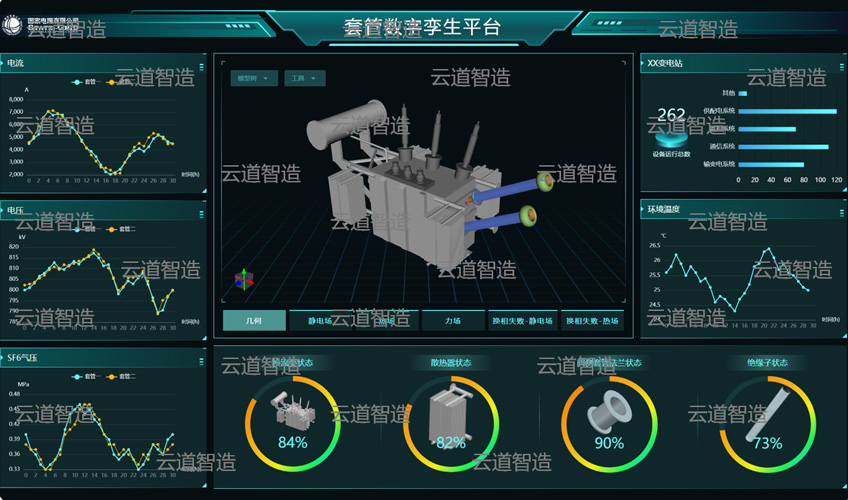848x500 pixels.
Task: Toggle the blue series in 电流 legend
Action: [84, 82]
